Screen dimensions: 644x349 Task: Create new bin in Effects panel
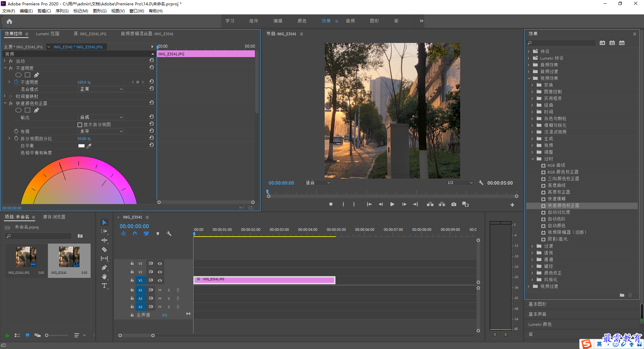click(x=622, y=295)
